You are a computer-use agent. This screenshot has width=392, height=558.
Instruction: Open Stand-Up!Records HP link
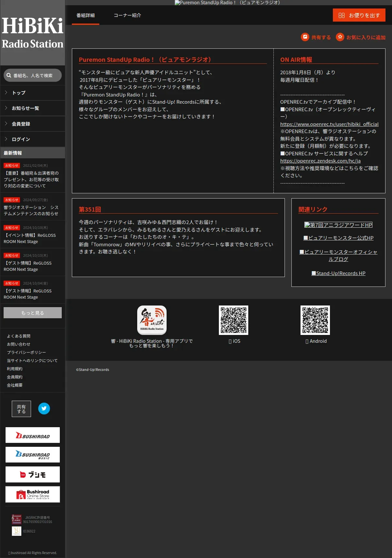point(338,273)
